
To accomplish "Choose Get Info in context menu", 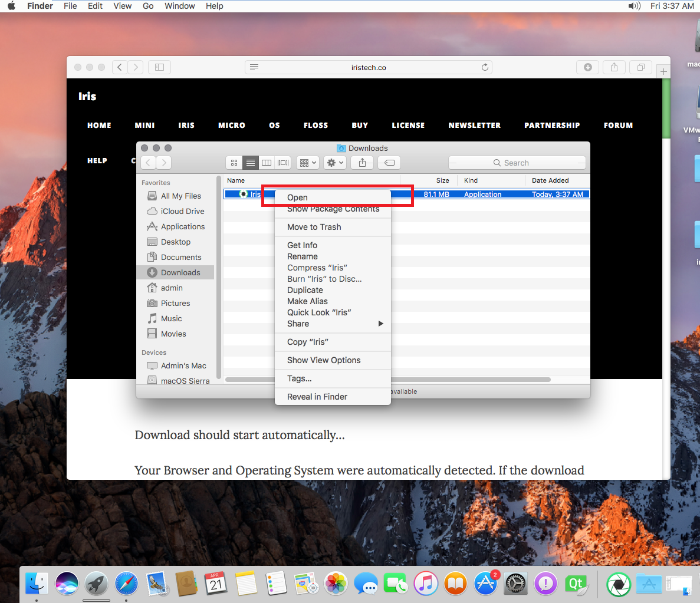I will 333,245.
